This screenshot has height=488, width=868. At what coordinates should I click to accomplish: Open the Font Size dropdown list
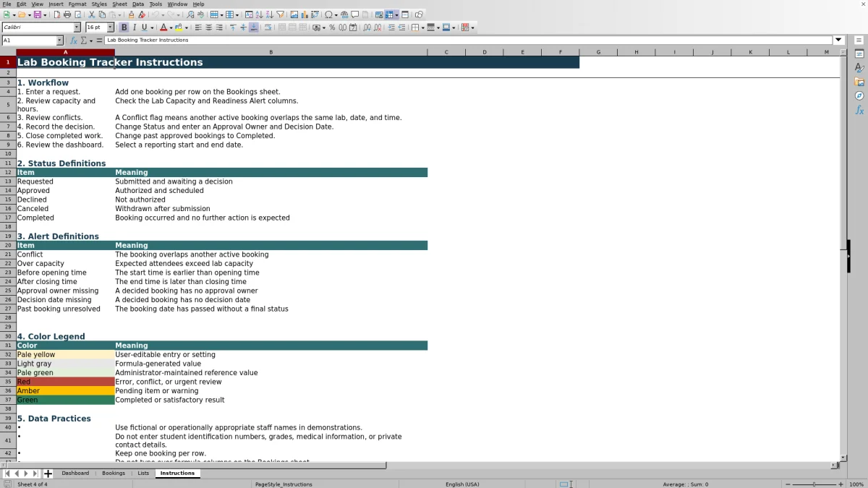click(x=111, y=27)
